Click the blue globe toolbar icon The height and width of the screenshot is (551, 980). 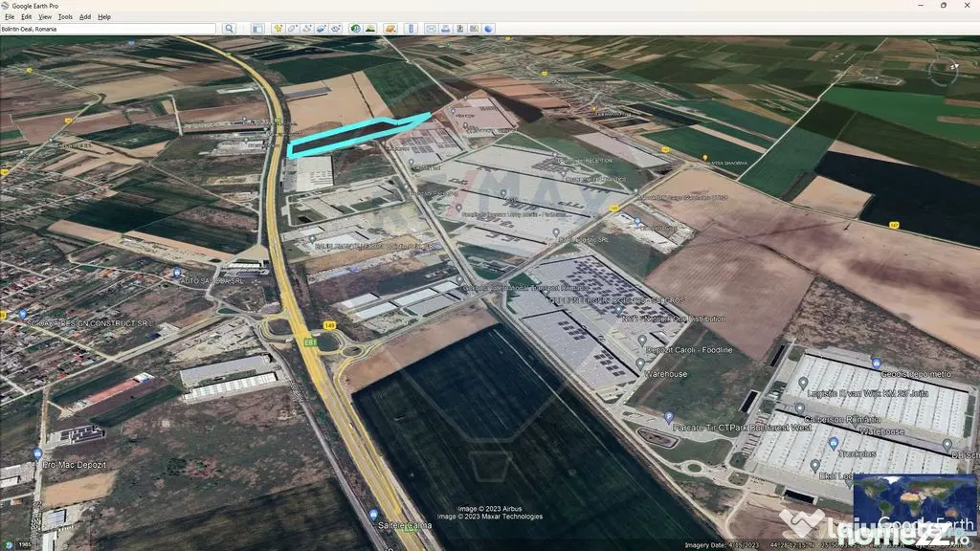tap(489, 29)
